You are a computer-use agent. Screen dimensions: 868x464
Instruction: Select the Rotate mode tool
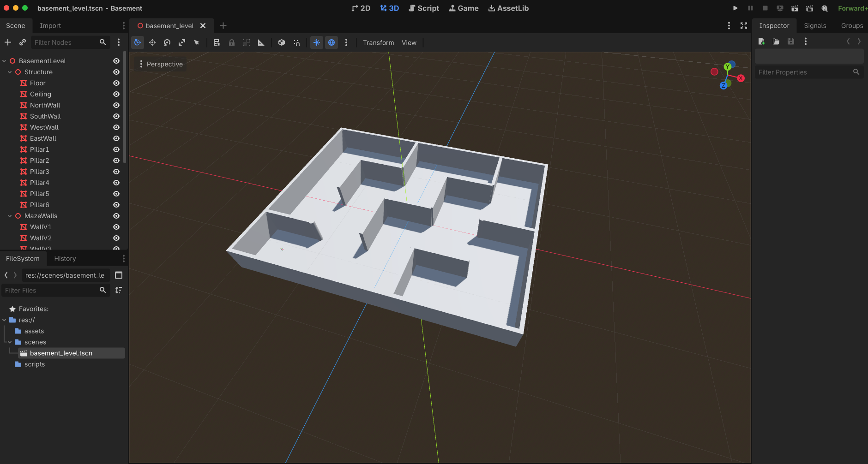tap(167, 42)
